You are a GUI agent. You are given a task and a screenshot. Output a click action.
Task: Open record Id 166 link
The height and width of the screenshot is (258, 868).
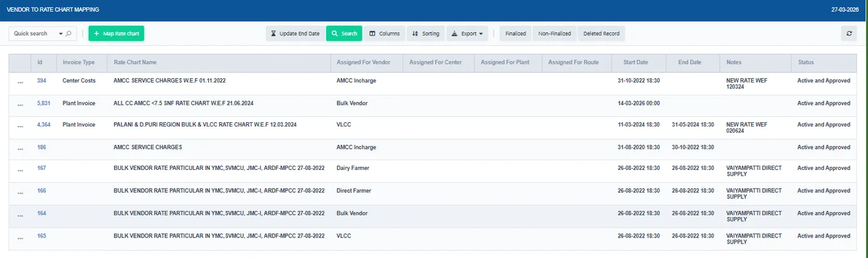(42, 190)
